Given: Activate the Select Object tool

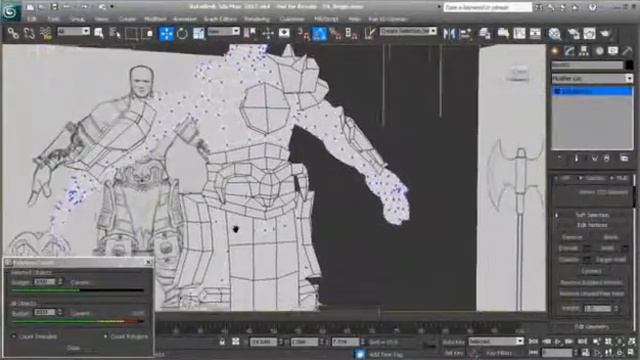Looking at the screenshot, I should (x=98, y=33).
